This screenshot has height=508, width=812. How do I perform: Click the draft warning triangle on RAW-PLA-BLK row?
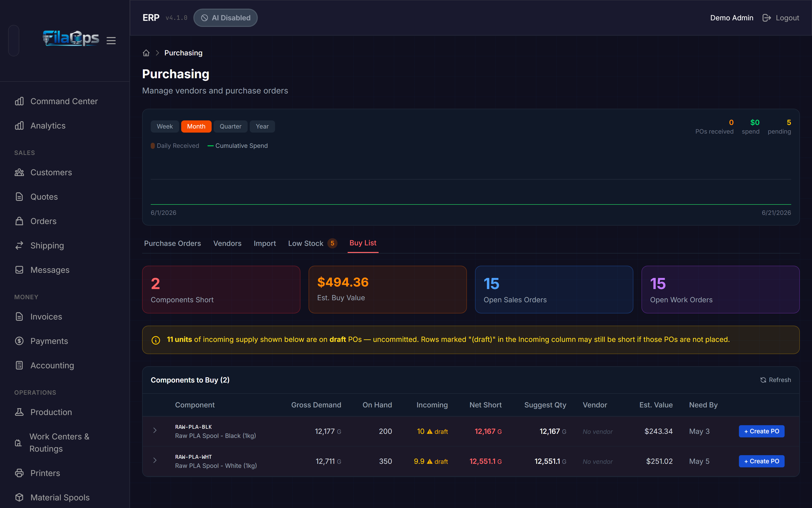pyautogui.click(x=430, y=431)
